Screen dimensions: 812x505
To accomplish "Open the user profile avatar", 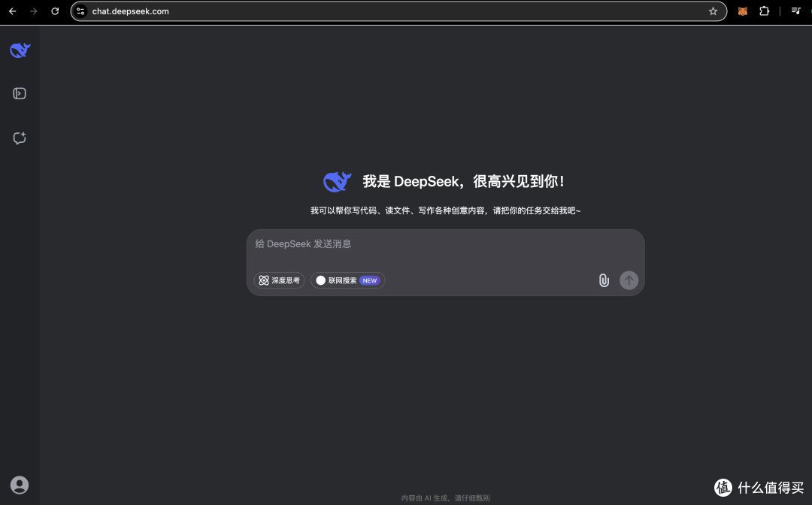I will (20, 485).
